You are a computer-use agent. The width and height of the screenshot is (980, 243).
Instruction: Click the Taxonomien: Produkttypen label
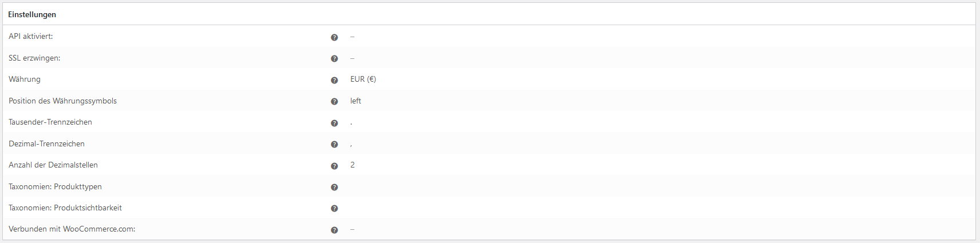(x=55, y=186)
